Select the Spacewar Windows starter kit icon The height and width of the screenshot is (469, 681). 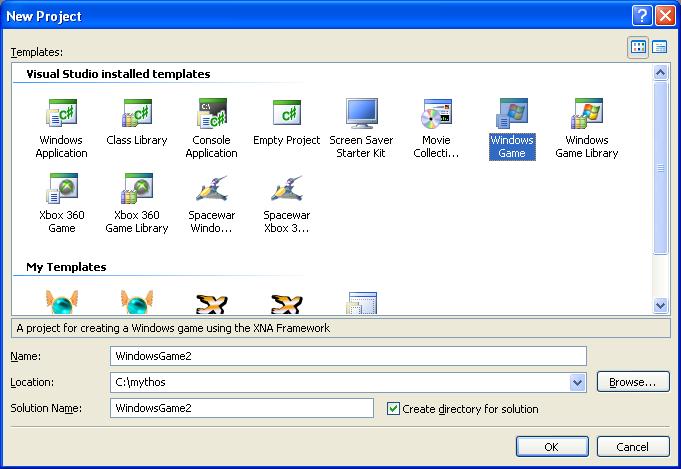click(212, 188)
